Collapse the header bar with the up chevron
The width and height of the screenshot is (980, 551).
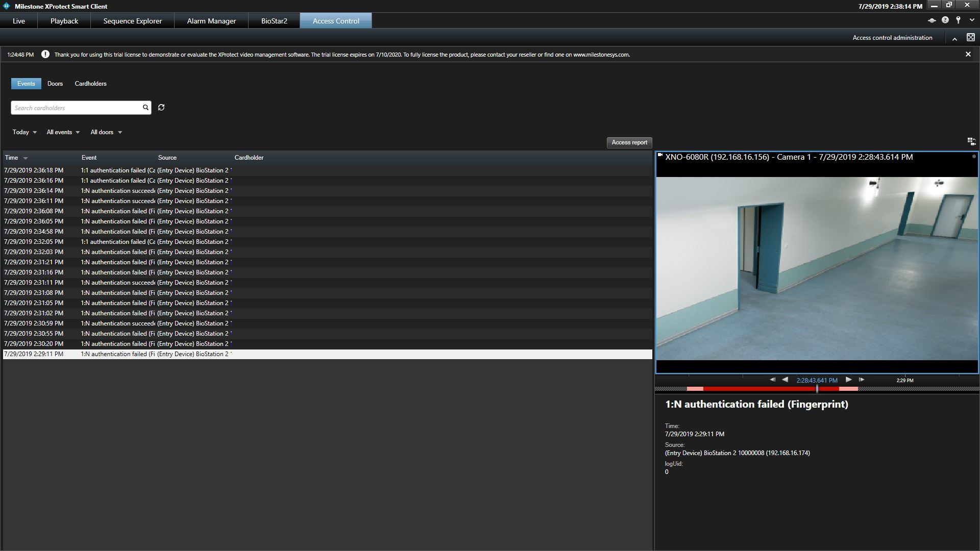point(954,38)
